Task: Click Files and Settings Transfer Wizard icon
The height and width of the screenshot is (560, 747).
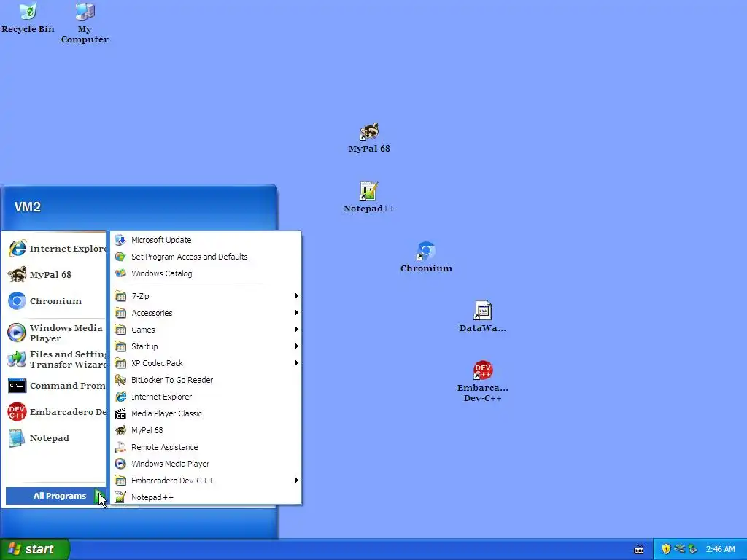Action: coord(18,359)
